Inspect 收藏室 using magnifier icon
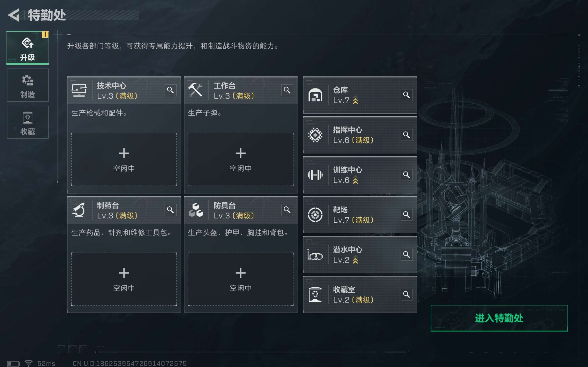Viewport: 588px width, 367px height. pos(407,295)
